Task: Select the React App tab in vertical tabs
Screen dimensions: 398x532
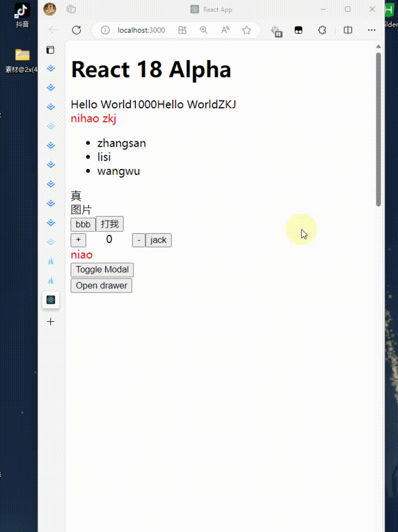Action: [51, 299]
